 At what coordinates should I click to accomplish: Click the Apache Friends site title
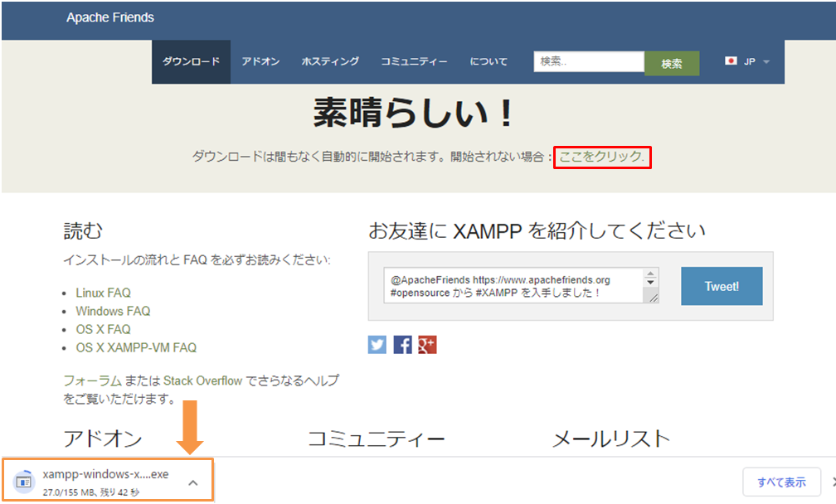109,17
